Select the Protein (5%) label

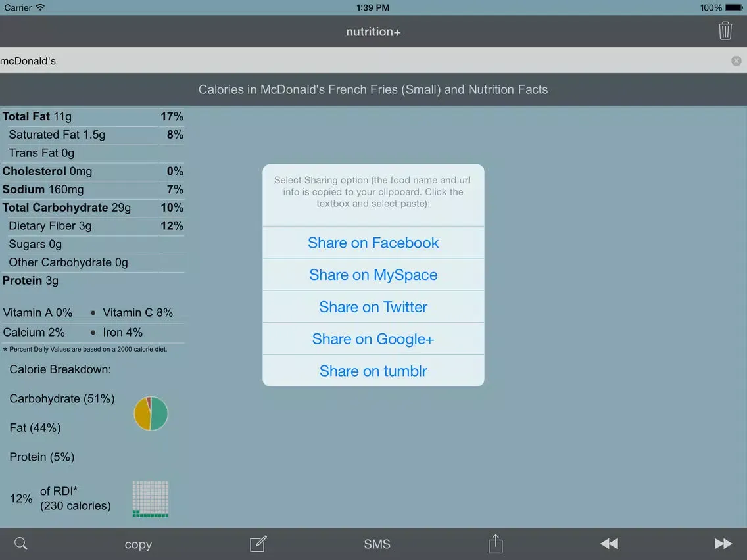point(42,457)
